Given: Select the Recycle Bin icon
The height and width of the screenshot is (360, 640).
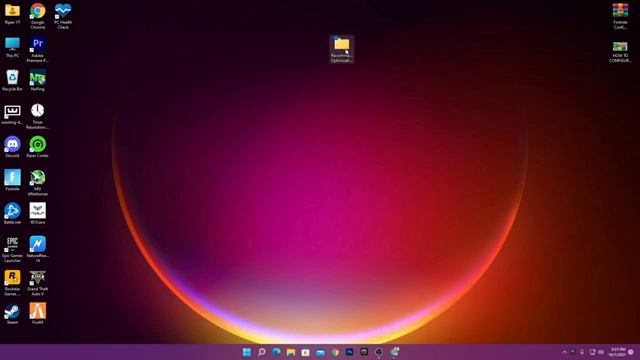Looking at the screenshot, I should click(x=12, y=80).
